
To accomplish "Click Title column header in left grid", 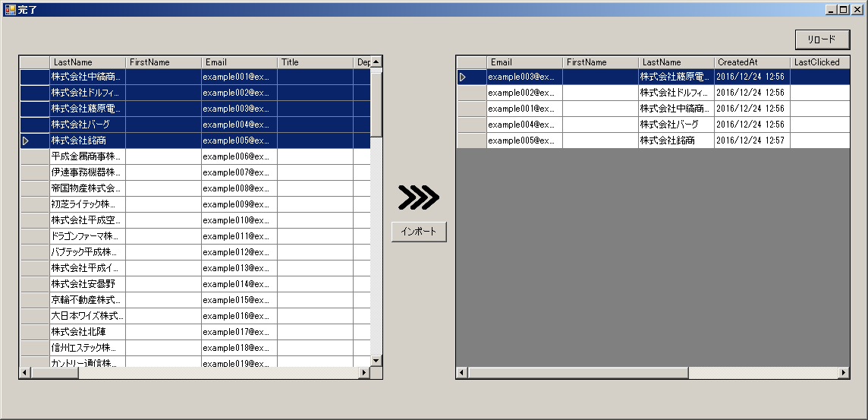I will click(x=315, y=62).
